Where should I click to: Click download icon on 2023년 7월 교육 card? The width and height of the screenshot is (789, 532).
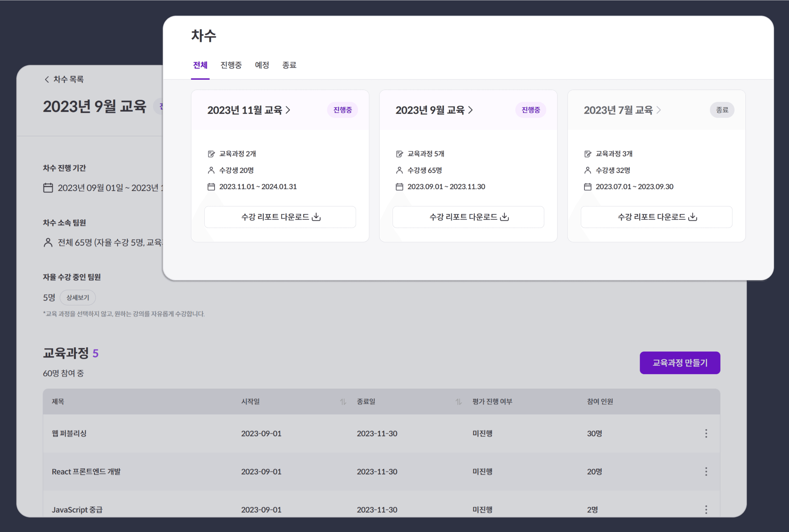(693, 217)
